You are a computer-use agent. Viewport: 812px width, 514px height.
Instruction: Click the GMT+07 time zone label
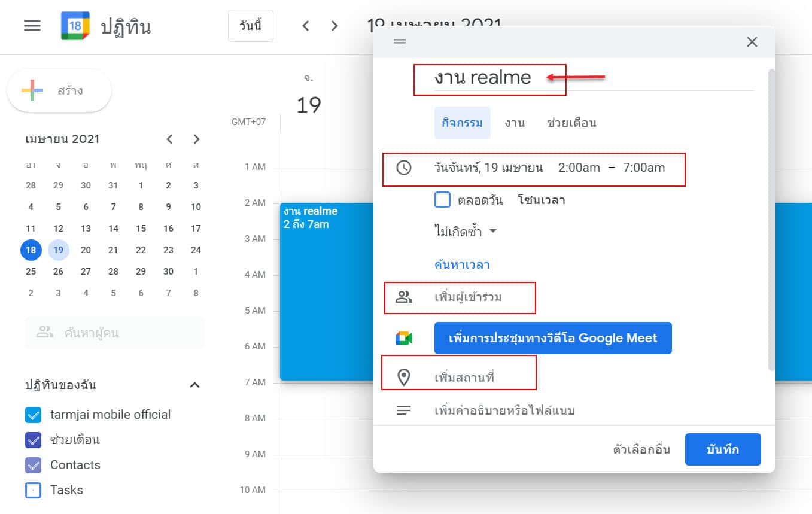click(x=248, y=122)
